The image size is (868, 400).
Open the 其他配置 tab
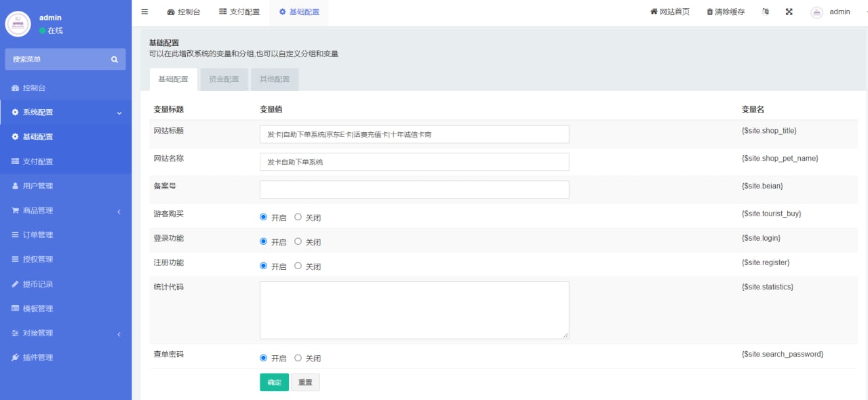point(274,79)
